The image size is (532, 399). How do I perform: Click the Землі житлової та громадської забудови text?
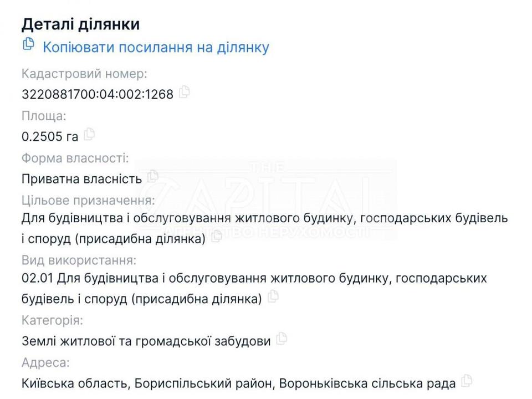coord(146,341)
